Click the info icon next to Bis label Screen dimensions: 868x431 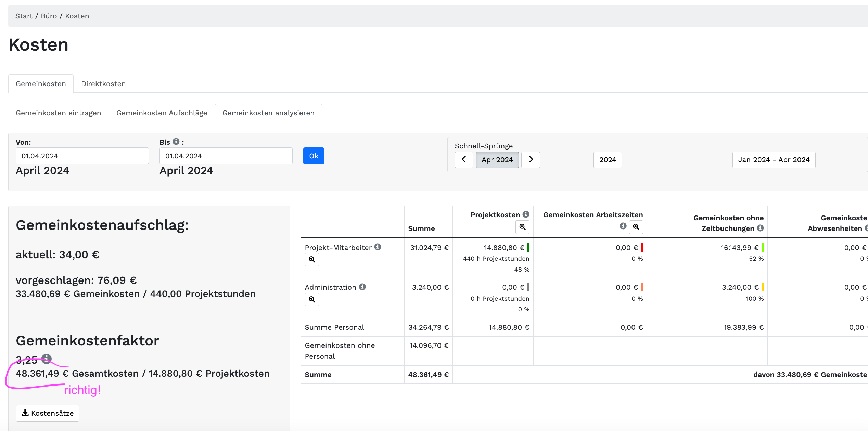176,142
